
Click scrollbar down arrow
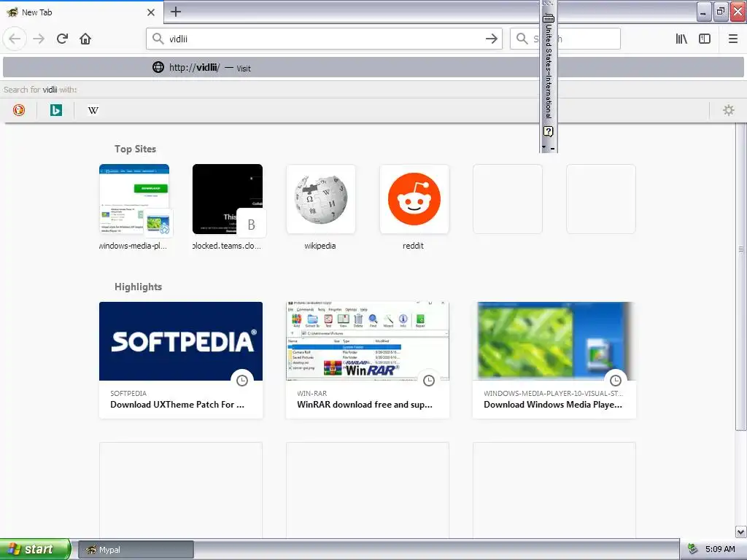click(741, 532)
